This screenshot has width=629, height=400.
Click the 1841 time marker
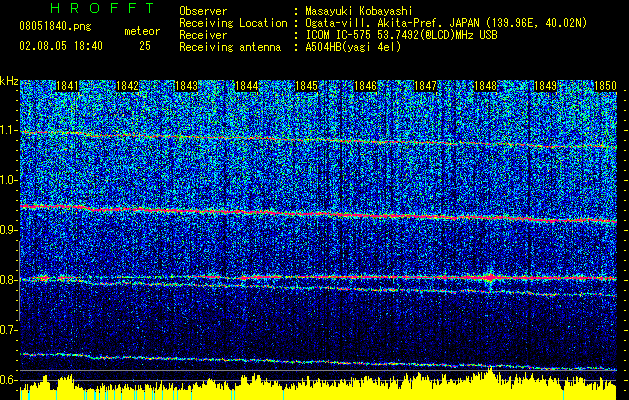pyautogui.click(x=68, y=87)
